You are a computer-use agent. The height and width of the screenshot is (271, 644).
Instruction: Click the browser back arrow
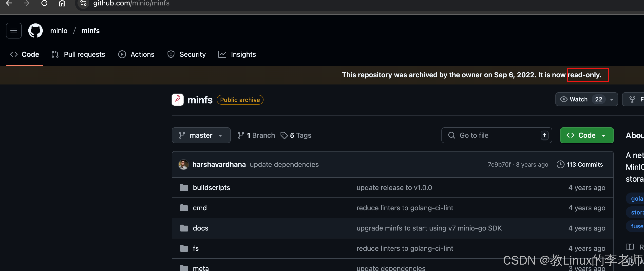coord(9,3)
